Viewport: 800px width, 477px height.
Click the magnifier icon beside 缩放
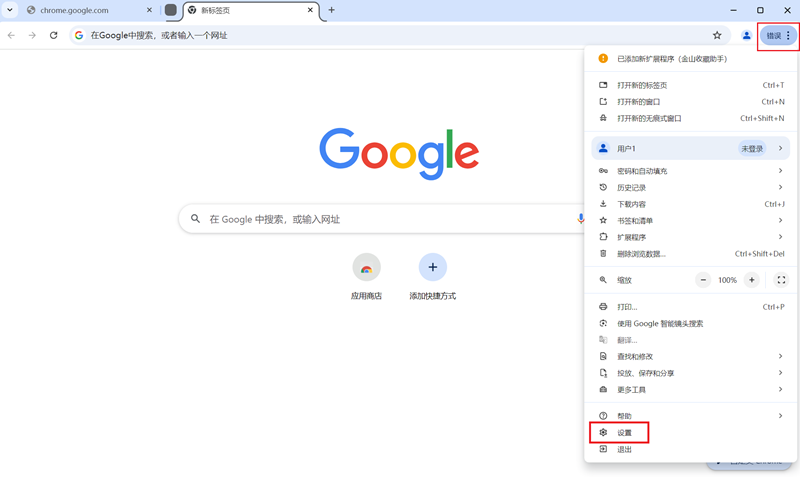tap(603, 280)
